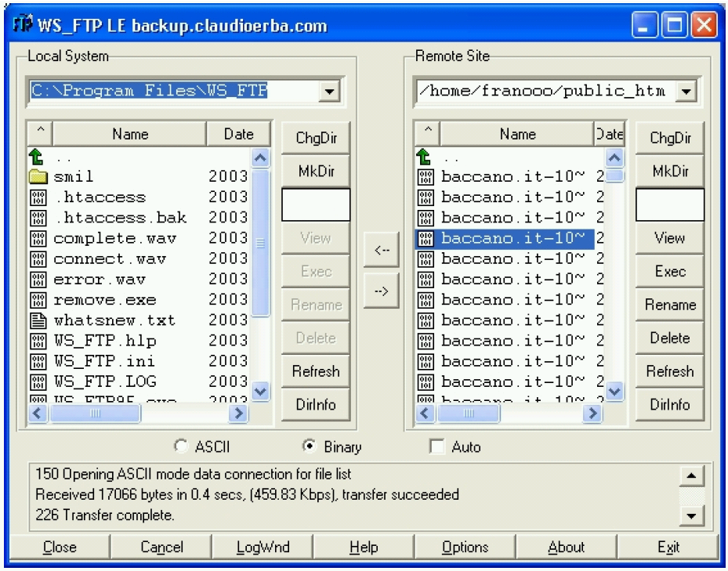Click the local file list horizontal scrollbar

coord(141,413)
